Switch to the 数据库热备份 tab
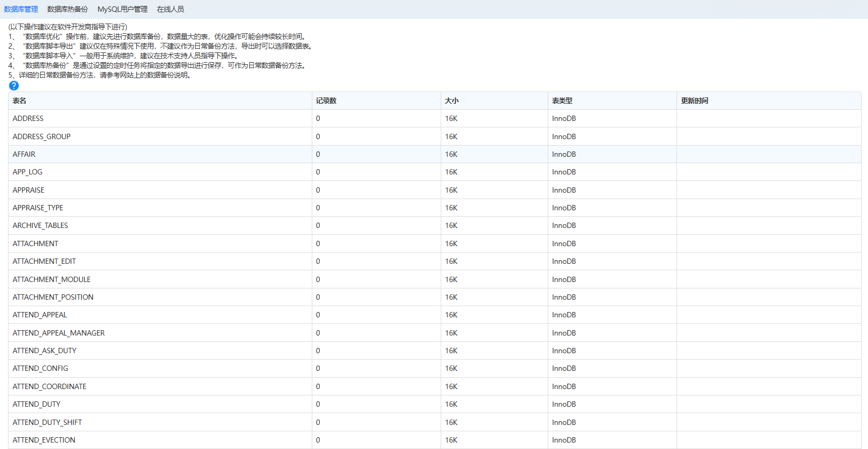The image size is (868, 449). [x=67, y=9]
